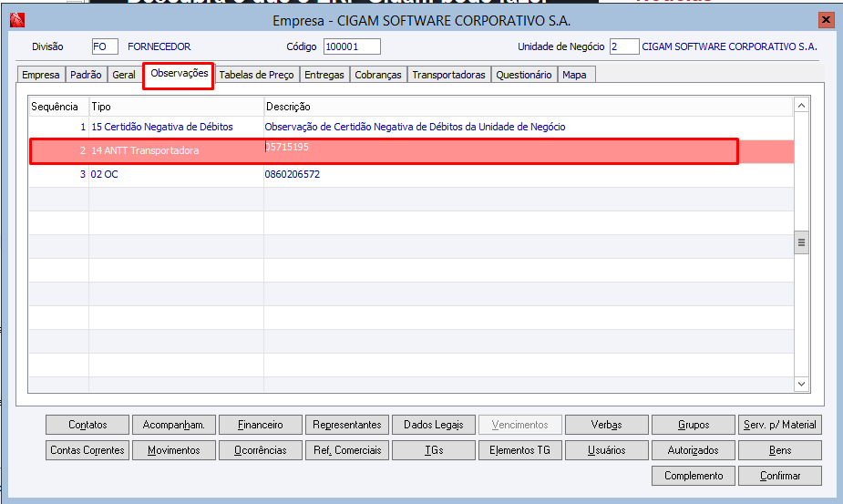
Task: Open Contas Correntes
Action: 87,450
